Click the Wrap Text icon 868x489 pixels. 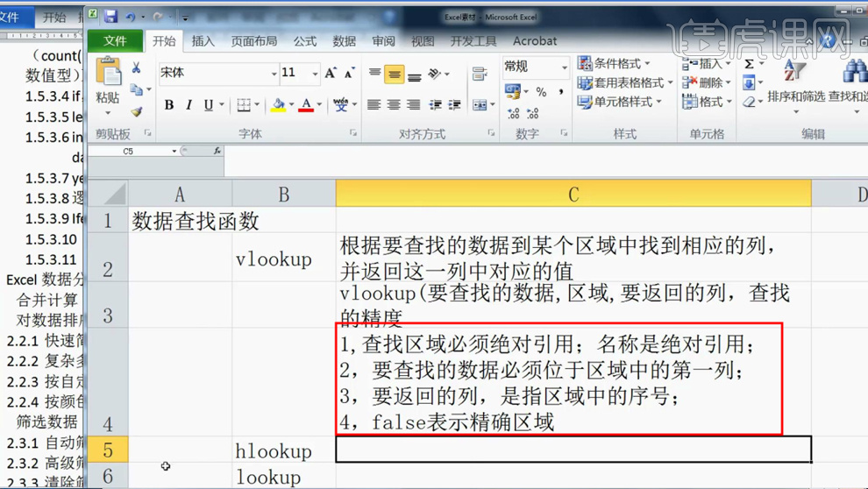coord(480,73)
